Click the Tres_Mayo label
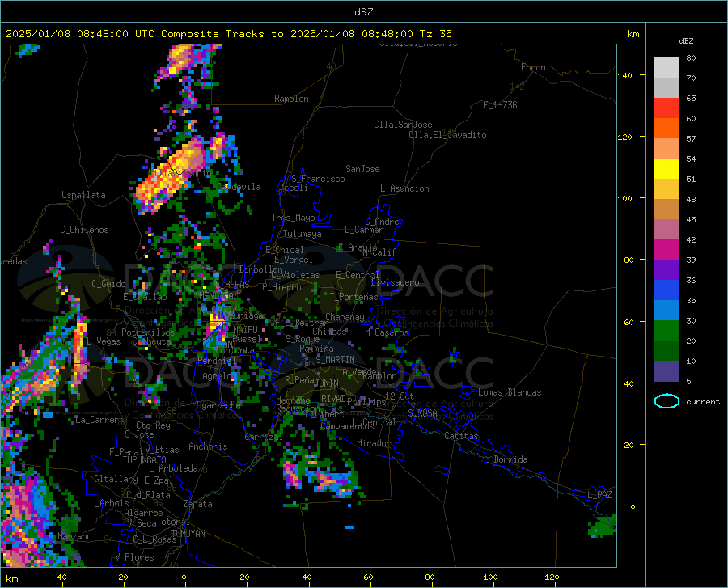This screenshot has width=728, height=588. (294, 218)
